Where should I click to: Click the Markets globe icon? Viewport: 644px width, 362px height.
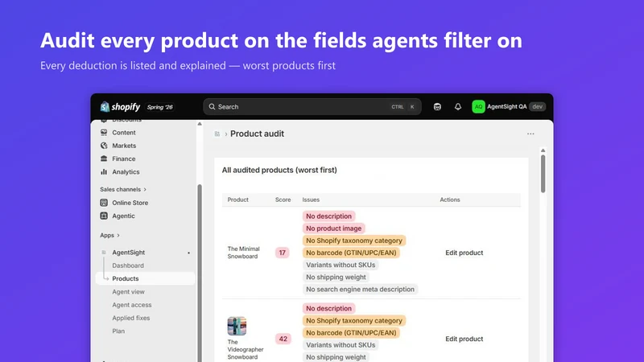point(104,146)
